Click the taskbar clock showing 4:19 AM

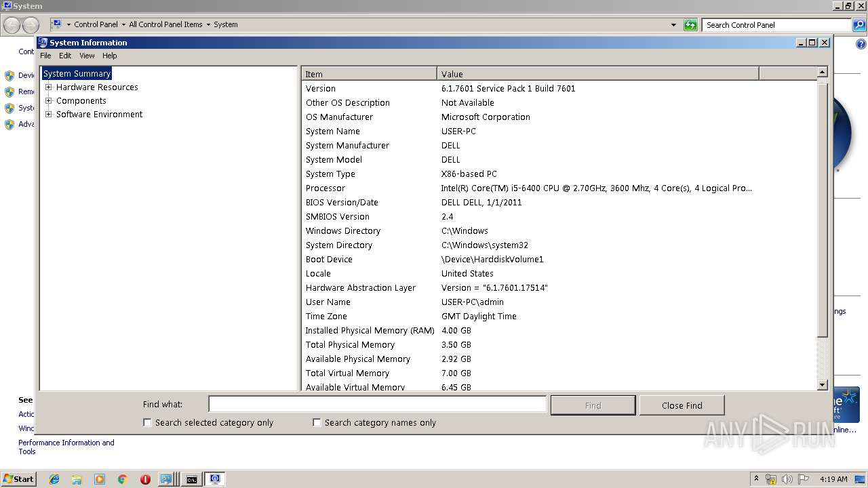[x=833, y=479]
